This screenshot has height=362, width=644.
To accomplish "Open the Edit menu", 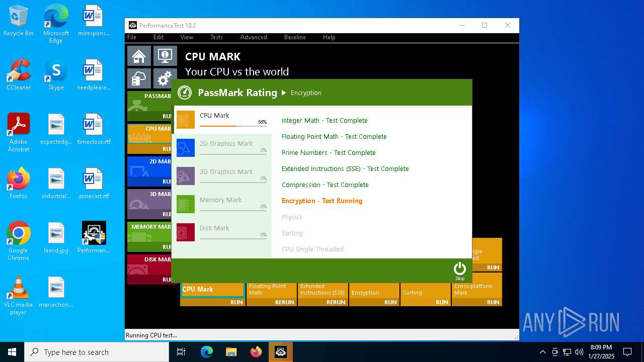I will point(158,37).
